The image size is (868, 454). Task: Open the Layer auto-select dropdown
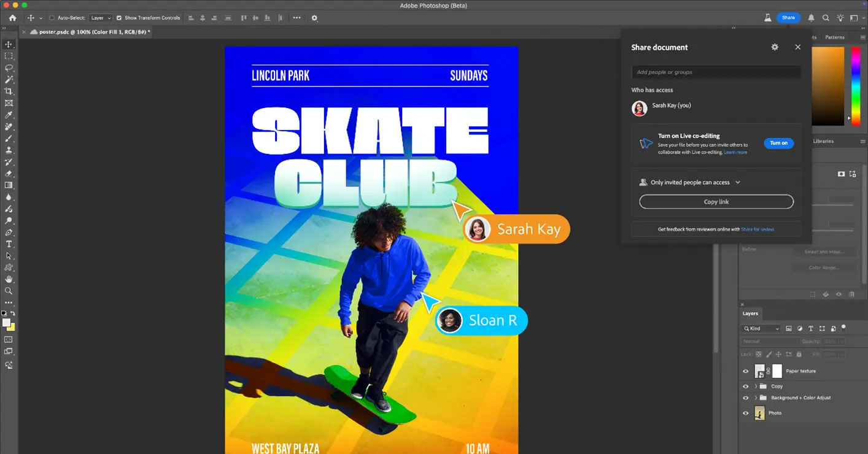101,18
